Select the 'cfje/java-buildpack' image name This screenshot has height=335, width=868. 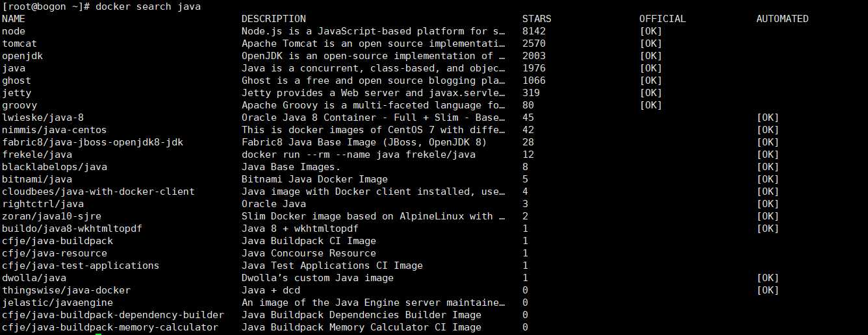click(x=57, y=241)
